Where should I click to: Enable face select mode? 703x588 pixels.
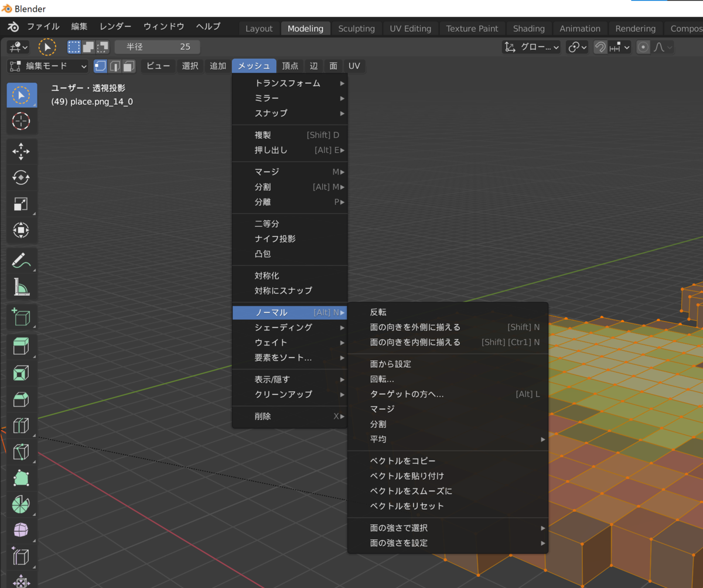click(129, 66)
